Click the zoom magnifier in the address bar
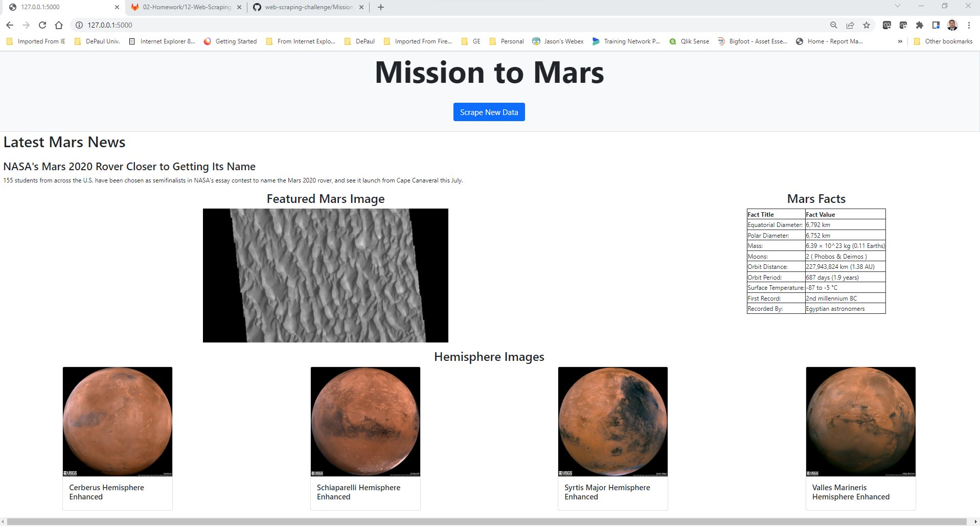 833,25
